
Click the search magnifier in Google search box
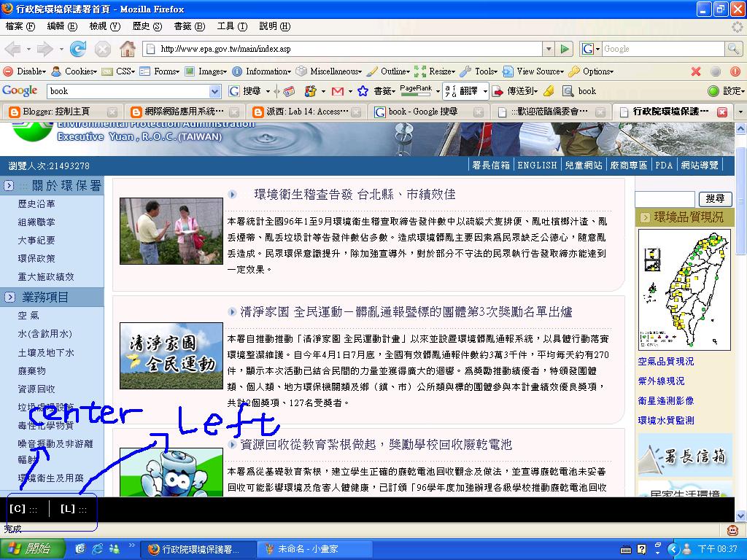[x=732, y=49]
